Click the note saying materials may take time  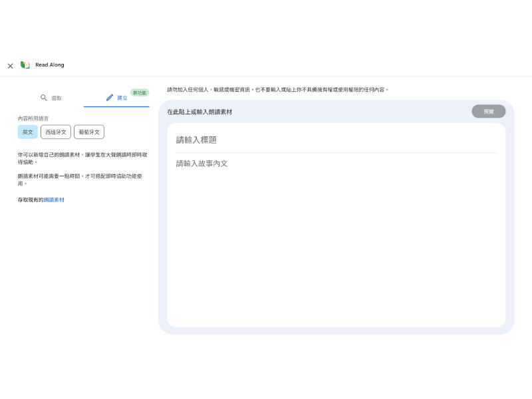[80, 180]
